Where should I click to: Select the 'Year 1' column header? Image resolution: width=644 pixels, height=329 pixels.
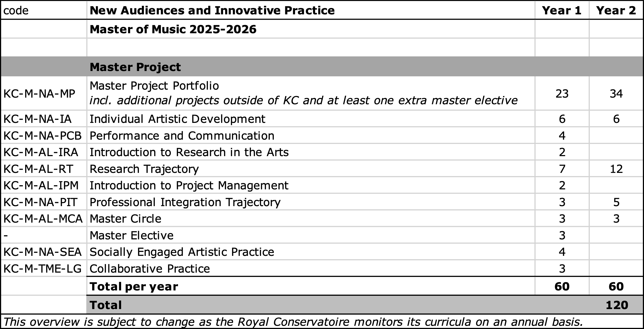[x=562, y=11]
